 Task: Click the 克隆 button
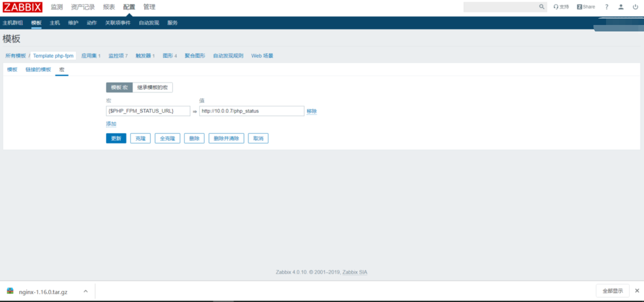coord(141,138)
